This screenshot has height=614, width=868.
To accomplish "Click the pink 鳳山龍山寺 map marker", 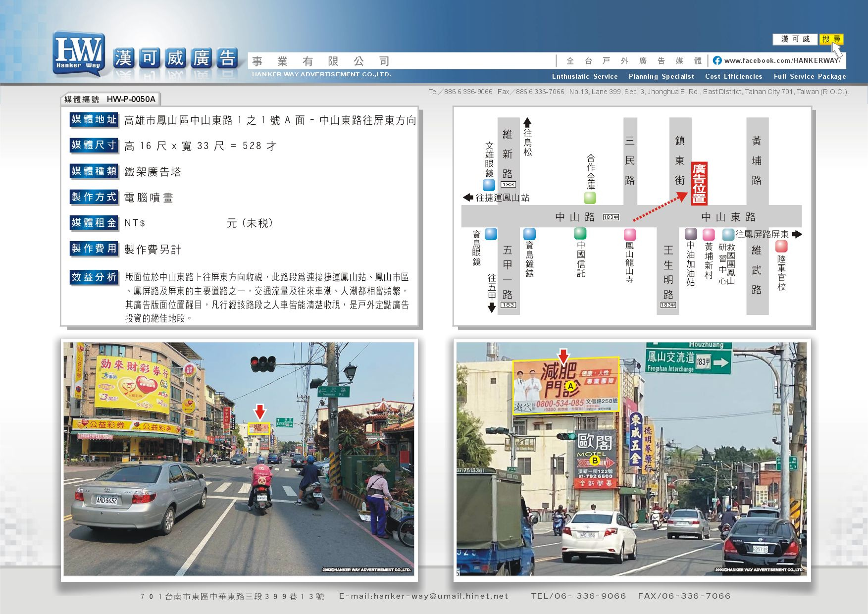I will coord(629,234).
